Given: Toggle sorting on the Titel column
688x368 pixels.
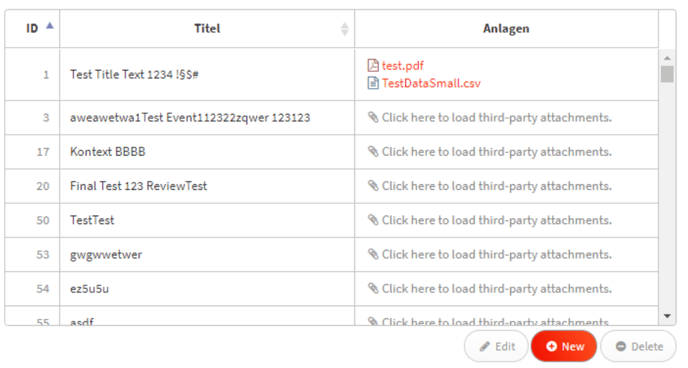Looking at the screenshot, I should point(345,29).
